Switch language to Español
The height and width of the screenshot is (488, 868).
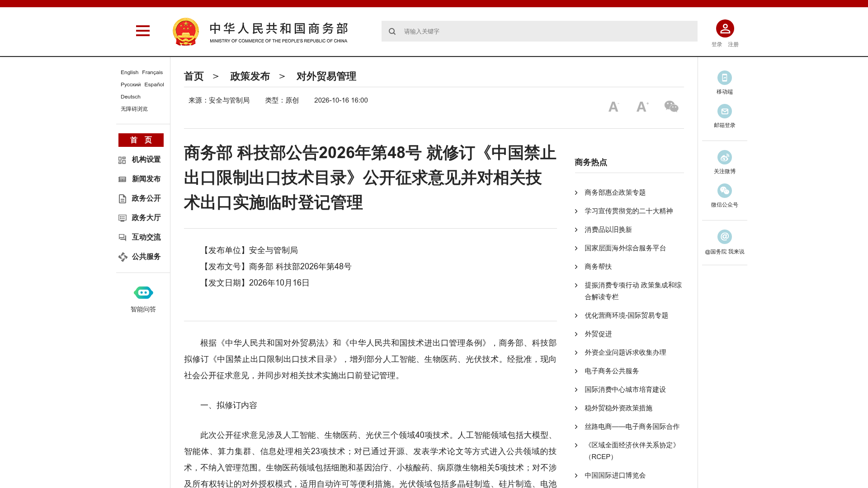[x=154, y=84]
